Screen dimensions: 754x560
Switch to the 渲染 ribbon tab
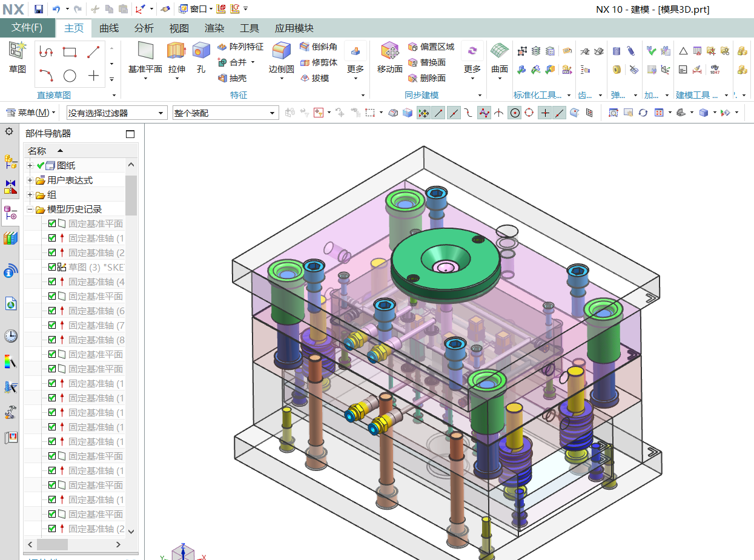(x=214, y=28)
